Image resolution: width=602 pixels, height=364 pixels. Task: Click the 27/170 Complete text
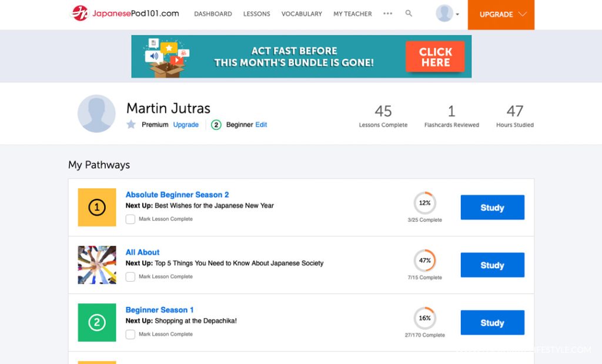(424, 335)
